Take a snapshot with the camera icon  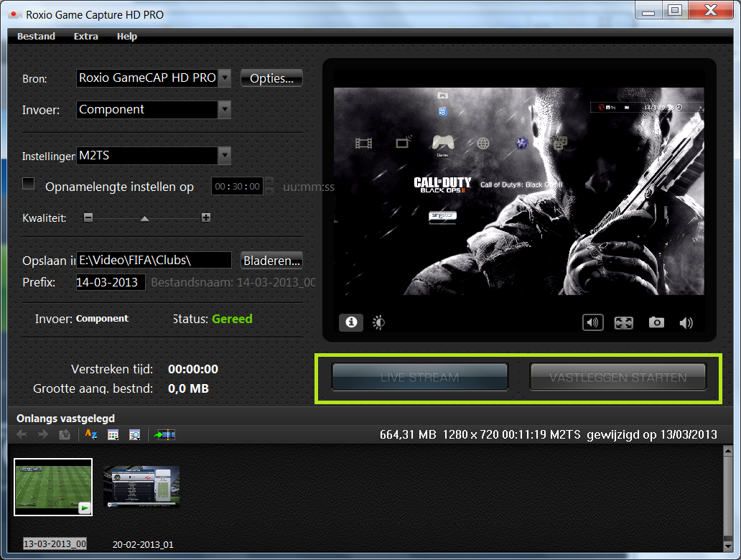tap(656, 322)
